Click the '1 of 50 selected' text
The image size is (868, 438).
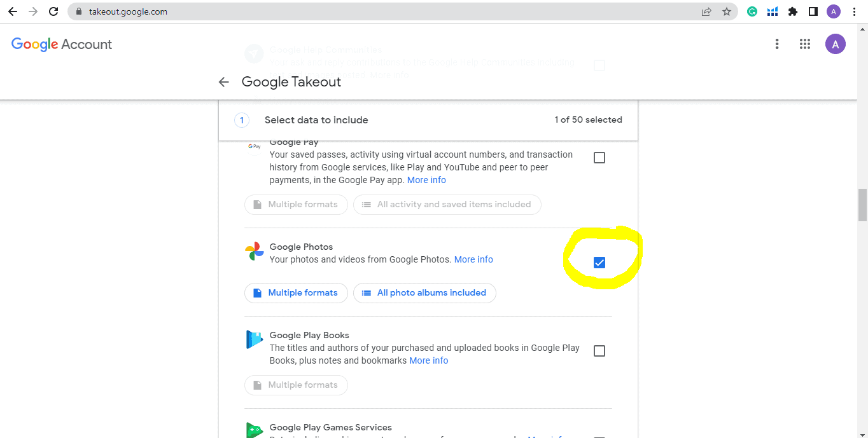click(x=588, y=120)
